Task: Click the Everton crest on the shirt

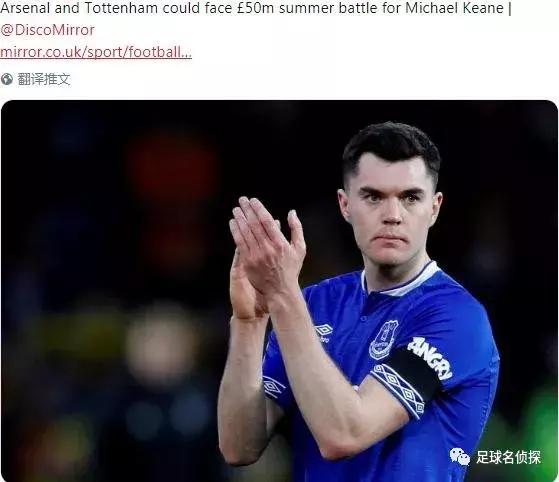Action: (383, 339)
